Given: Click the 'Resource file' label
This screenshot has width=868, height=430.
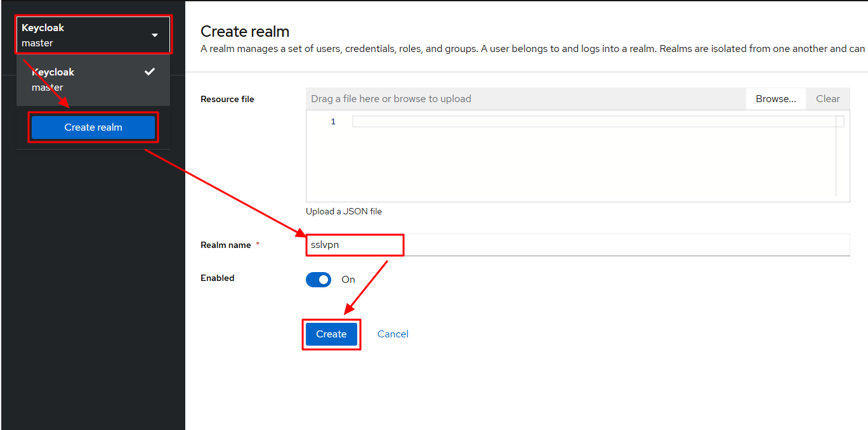Looking at the screenshot, I should coord(227,99).
